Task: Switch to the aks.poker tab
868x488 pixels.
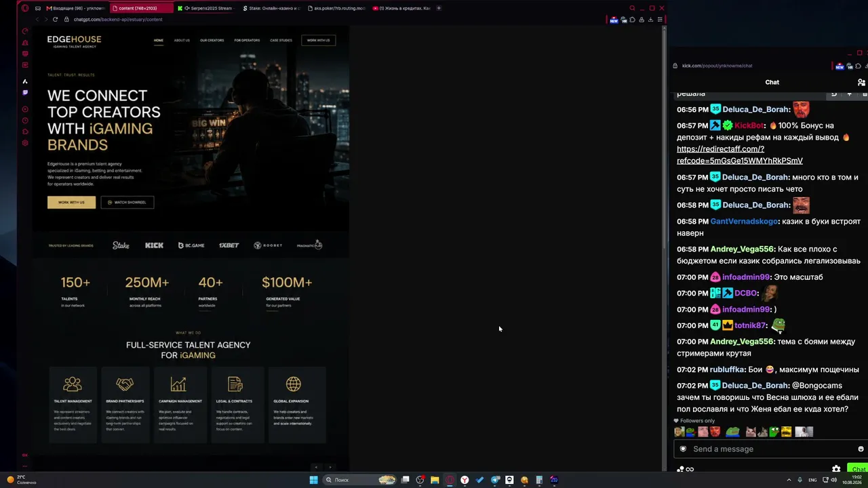Action: pyautogui.click(x=336, y=8)
